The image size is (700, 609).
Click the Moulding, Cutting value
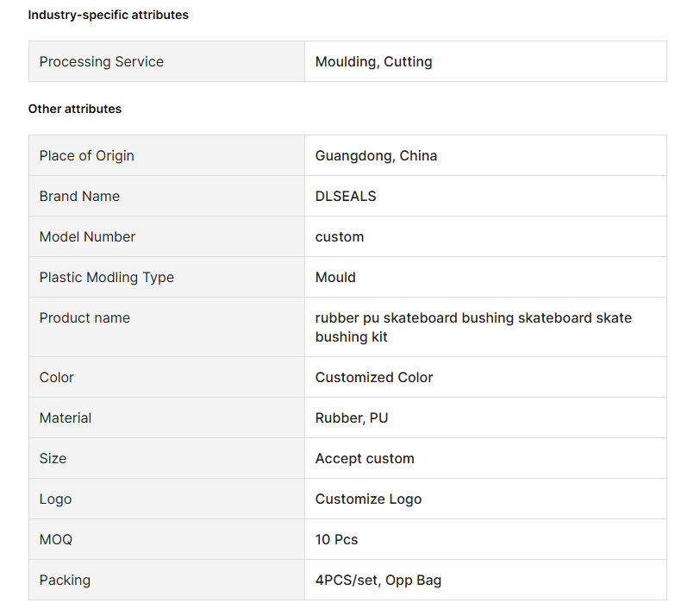click(373, 61)
